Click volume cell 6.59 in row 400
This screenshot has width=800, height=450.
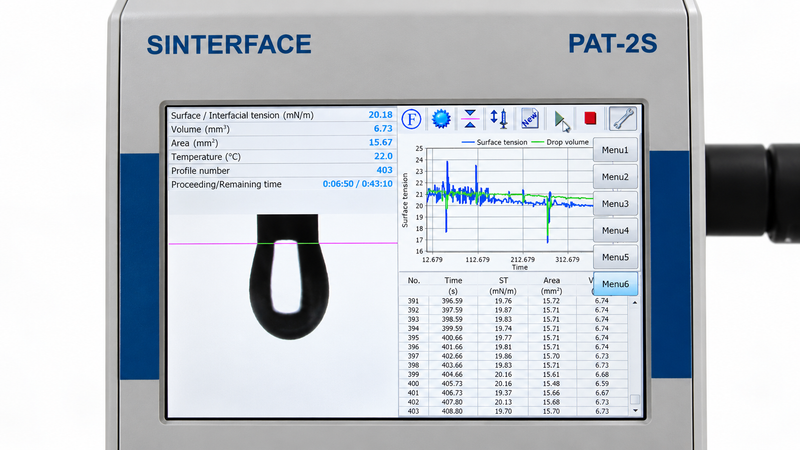tap(602, 384)
